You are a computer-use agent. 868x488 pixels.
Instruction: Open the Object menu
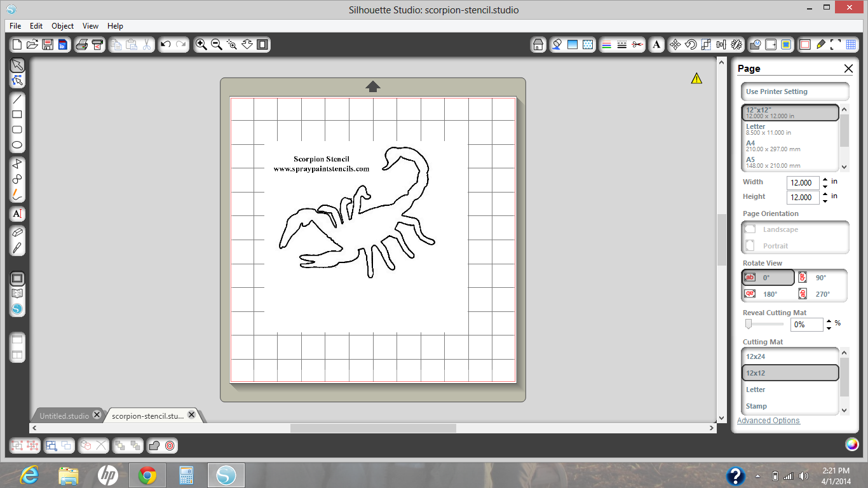(x=63, y=26)
